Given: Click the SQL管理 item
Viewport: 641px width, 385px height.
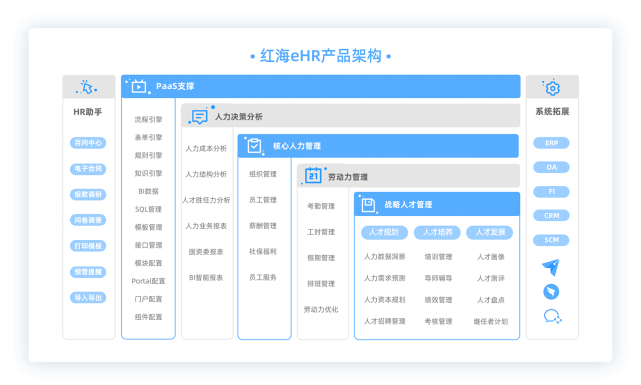Looking at the screenshot, I should click(x=148, y=209).
